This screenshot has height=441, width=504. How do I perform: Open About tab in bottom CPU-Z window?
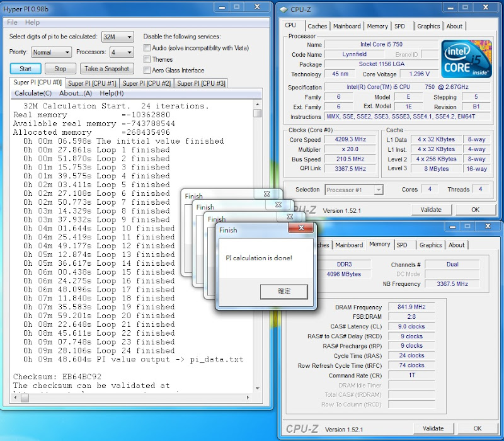[456, 245]
